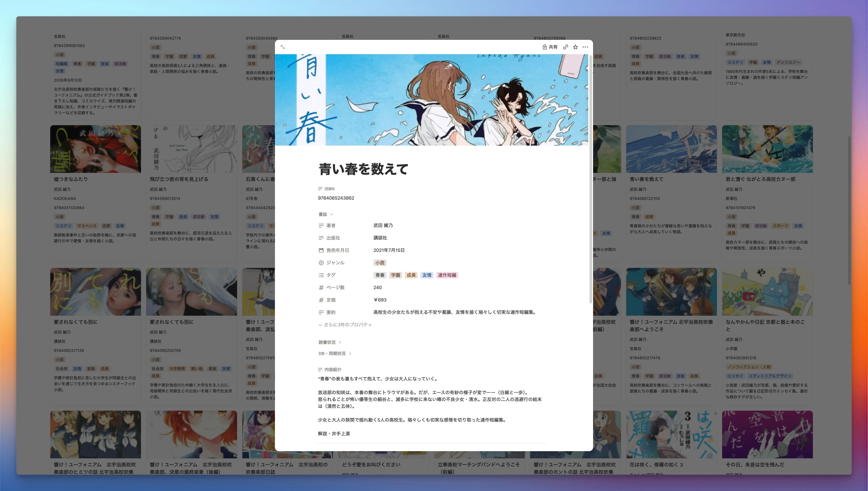Expand さらに3件のプロパティ
This screenshot has height=491, width=868.
click(345, 325)
